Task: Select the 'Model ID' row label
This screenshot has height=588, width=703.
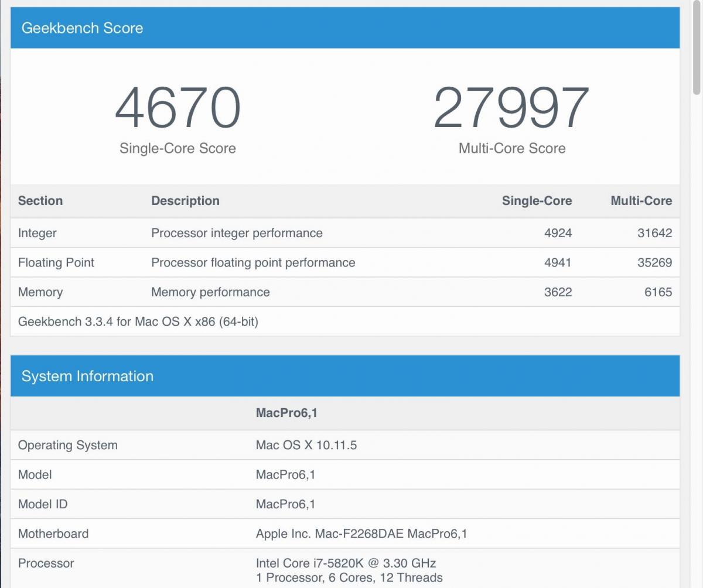Action: pos(43,504)
